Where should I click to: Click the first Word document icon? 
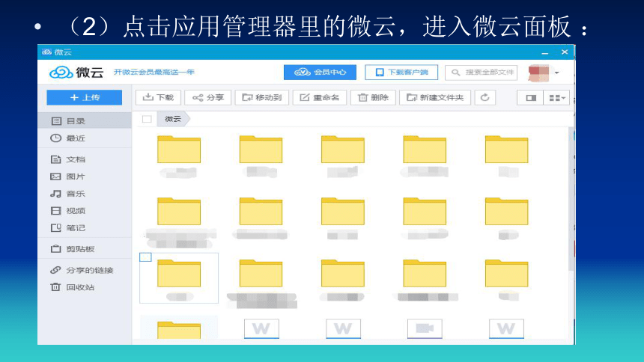[261, 329]
